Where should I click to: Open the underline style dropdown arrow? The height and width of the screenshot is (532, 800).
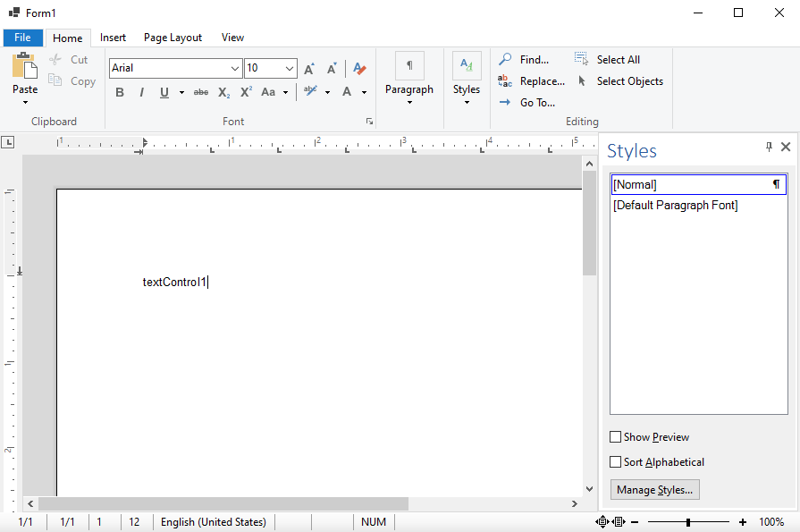pos(181,93)
